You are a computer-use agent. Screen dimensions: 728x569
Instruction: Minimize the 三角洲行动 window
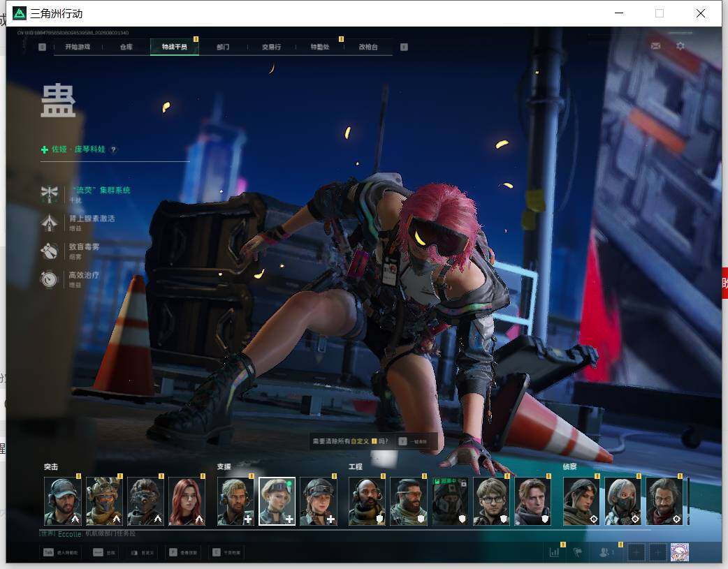pos(619,13)
